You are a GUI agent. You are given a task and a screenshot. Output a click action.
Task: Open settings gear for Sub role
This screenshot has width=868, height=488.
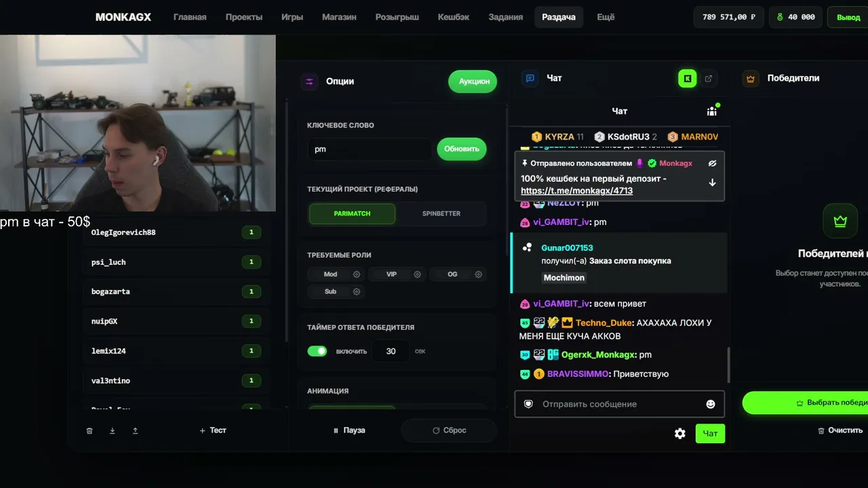[357, 291]
